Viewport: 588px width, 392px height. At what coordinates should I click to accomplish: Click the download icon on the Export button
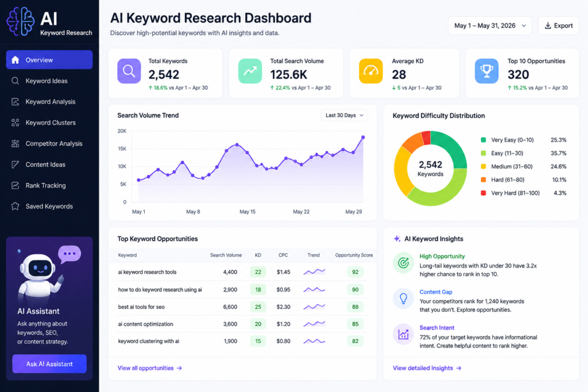click(x=548, y=25)
